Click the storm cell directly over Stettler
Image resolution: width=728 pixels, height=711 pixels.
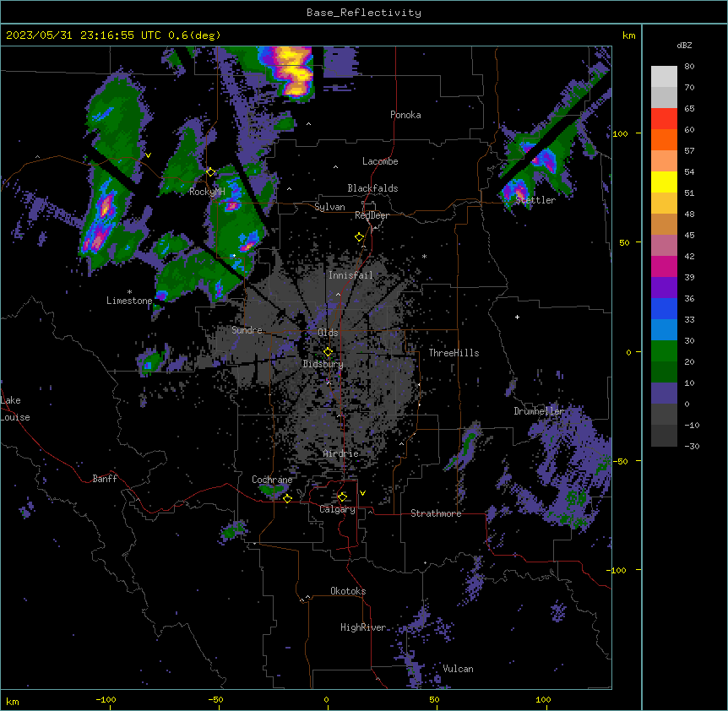point(516,191)
